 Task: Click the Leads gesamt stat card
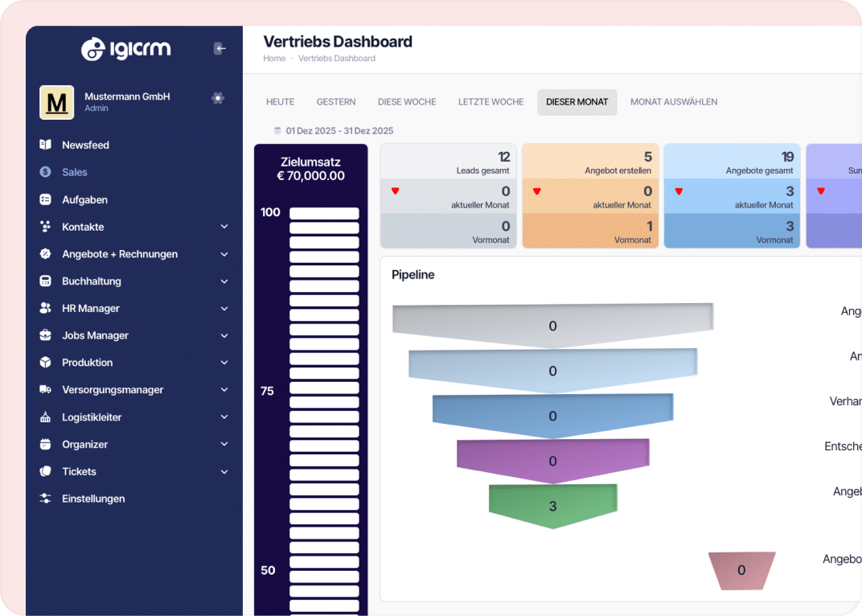(448, 195)
